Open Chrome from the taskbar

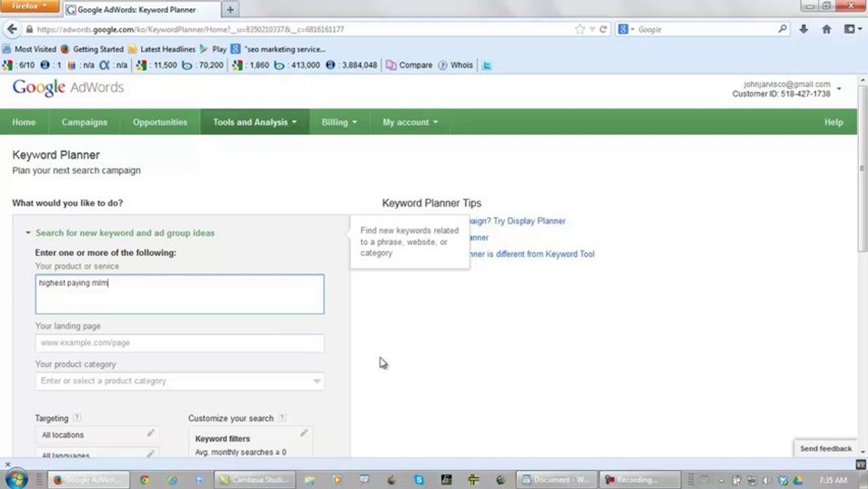[x=144, y=479]
